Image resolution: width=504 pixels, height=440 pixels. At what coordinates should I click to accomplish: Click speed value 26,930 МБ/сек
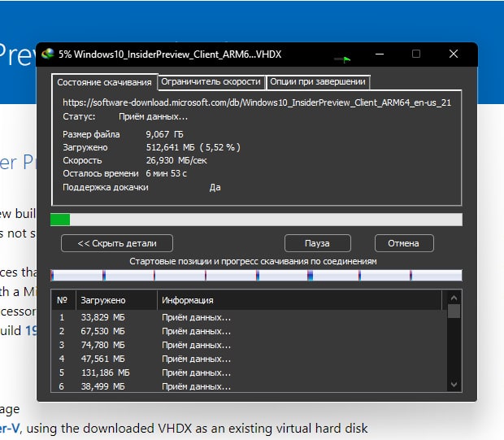click(176, 160)
